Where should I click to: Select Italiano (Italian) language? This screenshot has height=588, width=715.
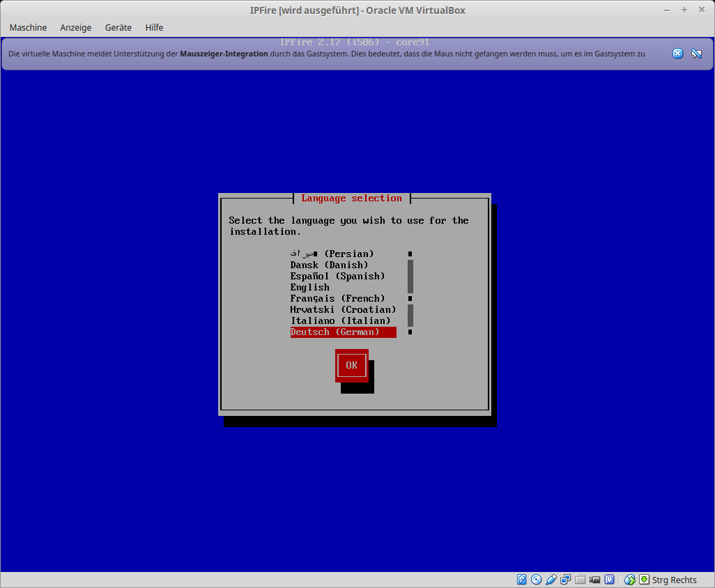tap(344, 321)
